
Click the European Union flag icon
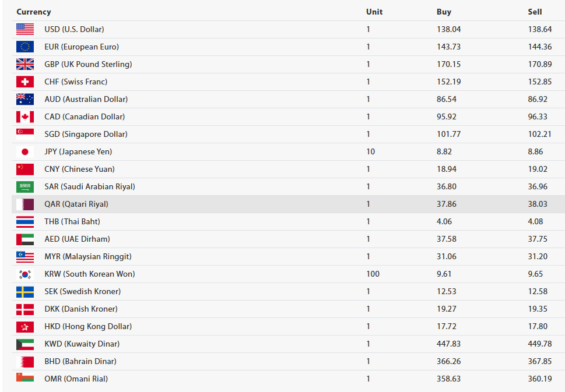coord(25,47)
